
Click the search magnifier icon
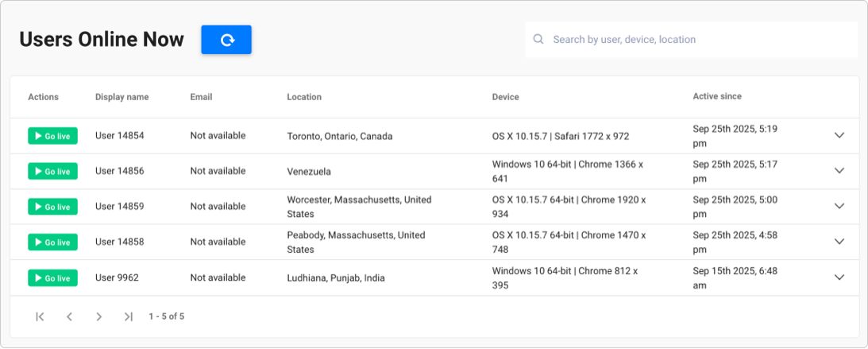(x=538, y=39)
